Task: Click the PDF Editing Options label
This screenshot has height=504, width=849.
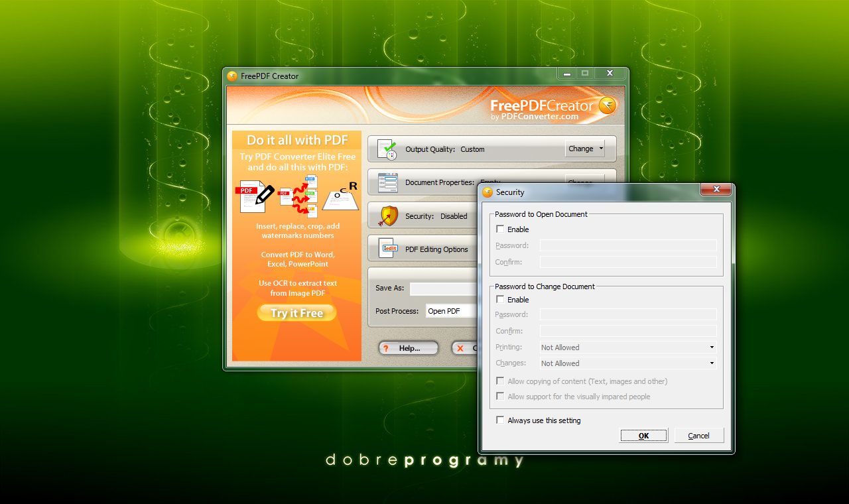Action: point(436,249)
